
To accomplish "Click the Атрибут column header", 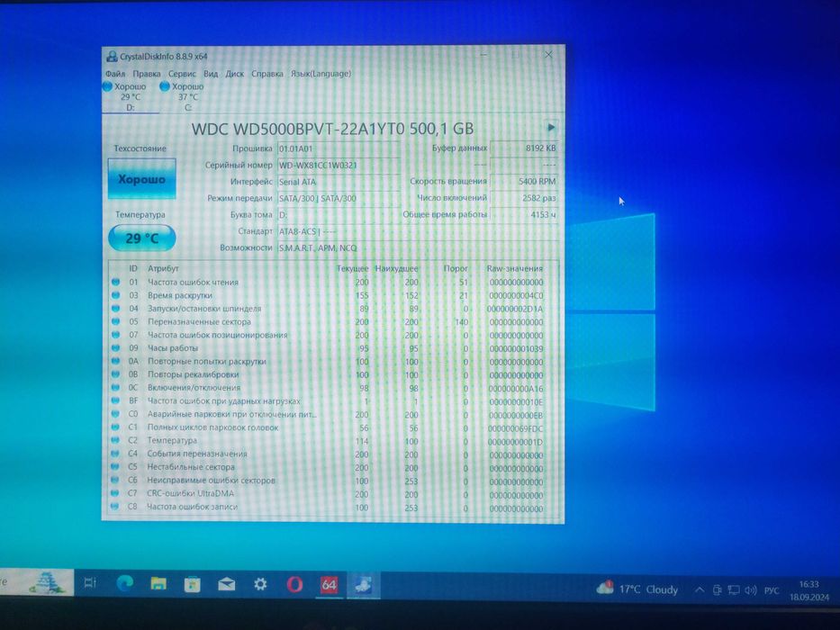I will [163, 268].
